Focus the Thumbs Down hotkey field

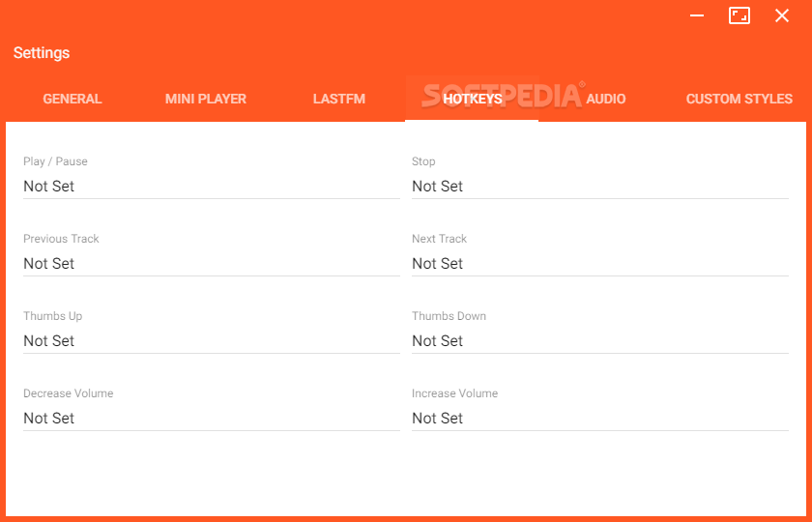tap(599, 340)
